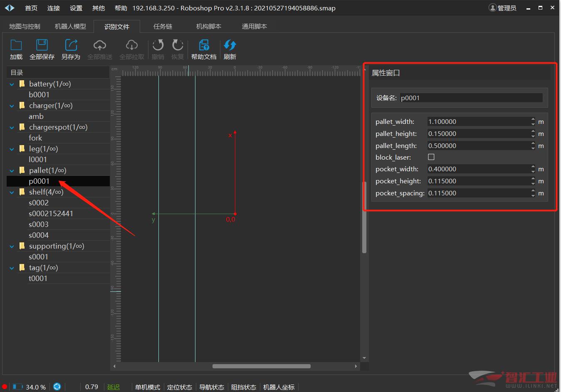The width and height of the screenshot is (561, 392).
Task: Switch to the 地图与控制 tab
Action: [25, 26]
